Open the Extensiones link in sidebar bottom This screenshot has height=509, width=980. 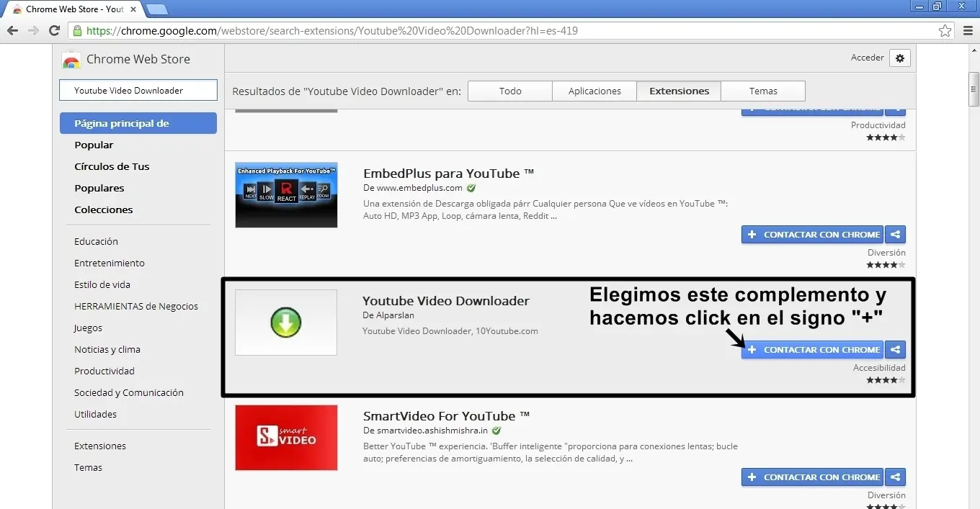(100, 446)
